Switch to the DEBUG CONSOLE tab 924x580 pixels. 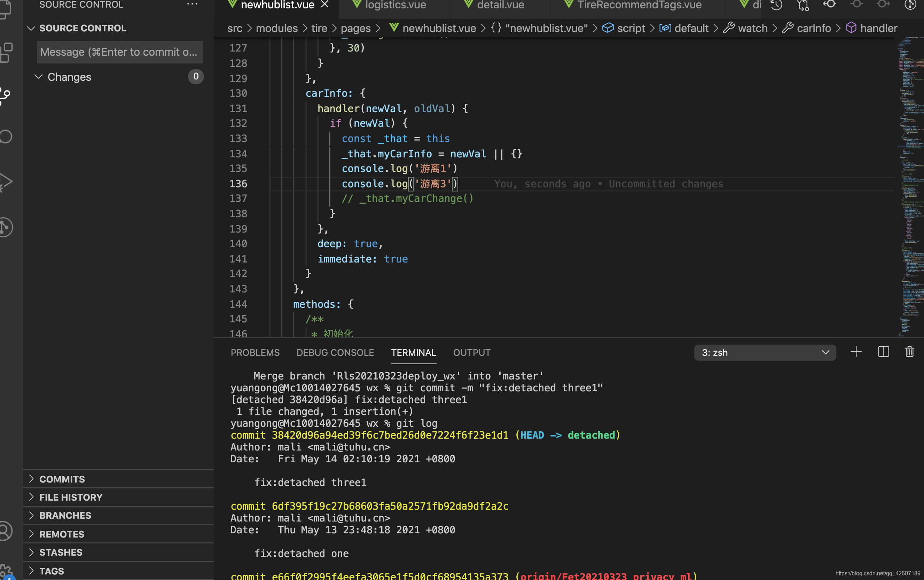(x=335, y=353)
